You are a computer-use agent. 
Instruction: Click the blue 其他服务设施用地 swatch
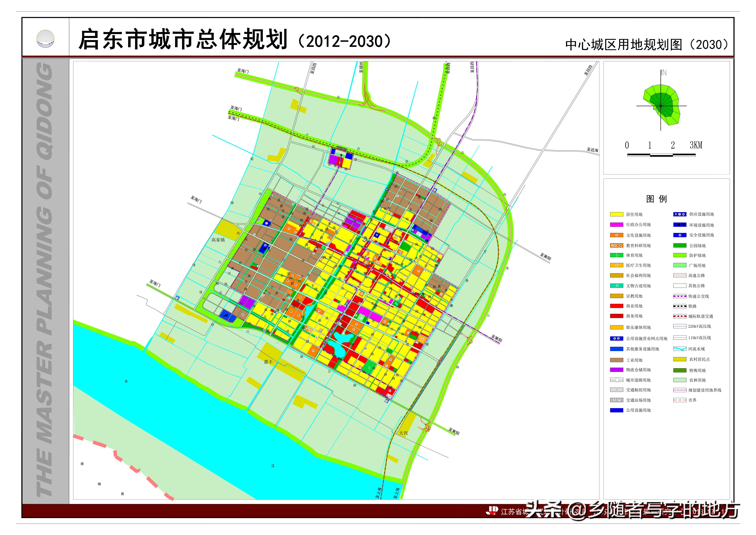pos(616,349)
